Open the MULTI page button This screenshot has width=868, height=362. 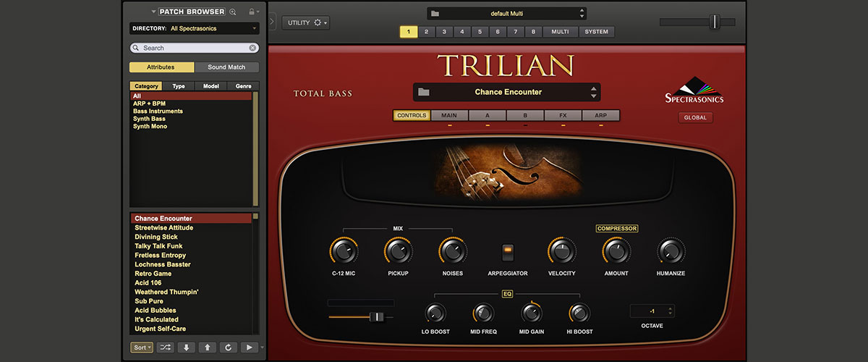(x=560, y=32)
